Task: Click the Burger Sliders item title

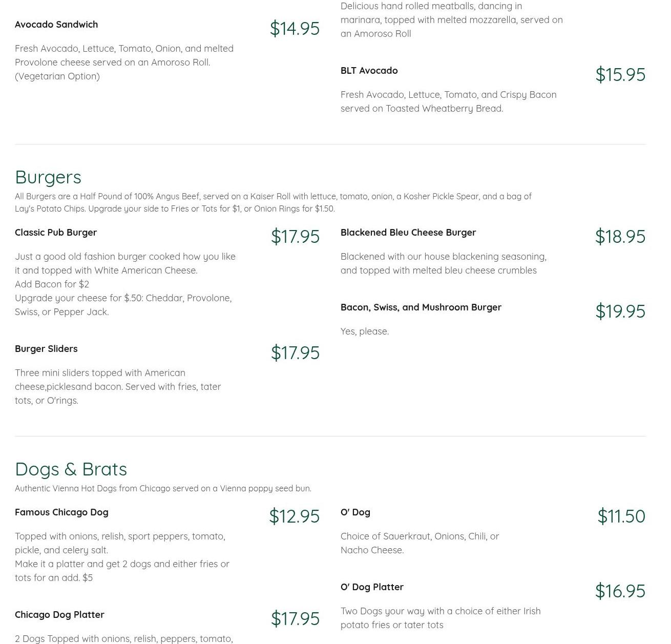Action: (46, 349)
